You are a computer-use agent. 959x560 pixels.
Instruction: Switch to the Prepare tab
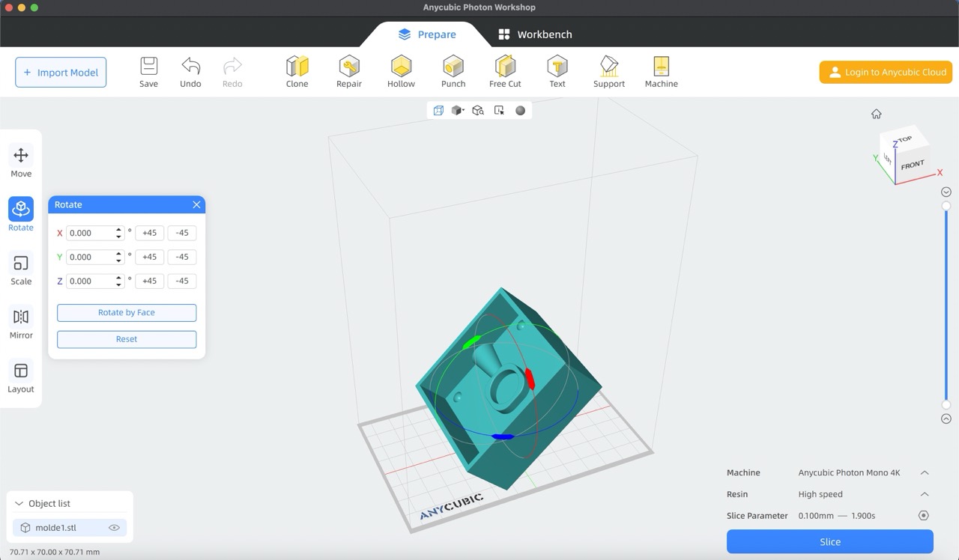pyautogui.click(x=427, y=34)
